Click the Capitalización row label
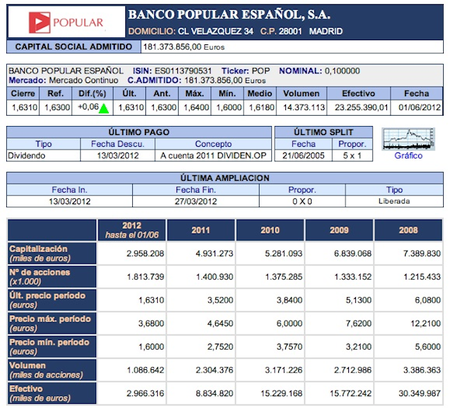This screenshot has width=450, height=408. pos(52,253)
